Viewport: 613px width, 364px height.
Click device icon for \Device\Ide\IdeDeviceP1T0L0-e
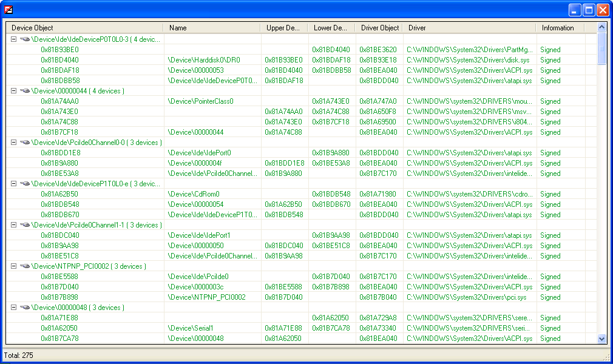pos(25,184)
